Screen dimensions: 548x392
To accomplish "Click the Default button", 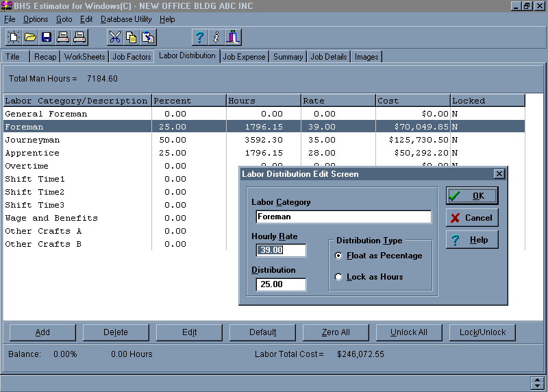I will click(x=262, y=332).
